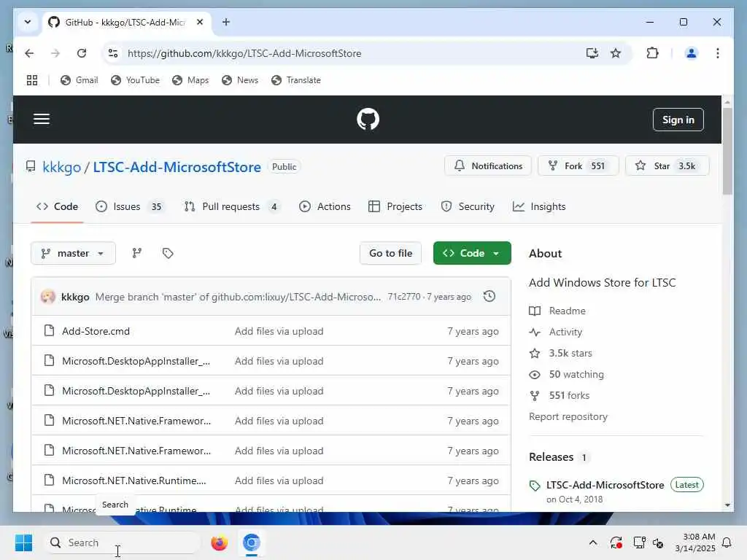
Task: Close the GitHub tab
Action: pyautogui.click(x=200, y=23)
